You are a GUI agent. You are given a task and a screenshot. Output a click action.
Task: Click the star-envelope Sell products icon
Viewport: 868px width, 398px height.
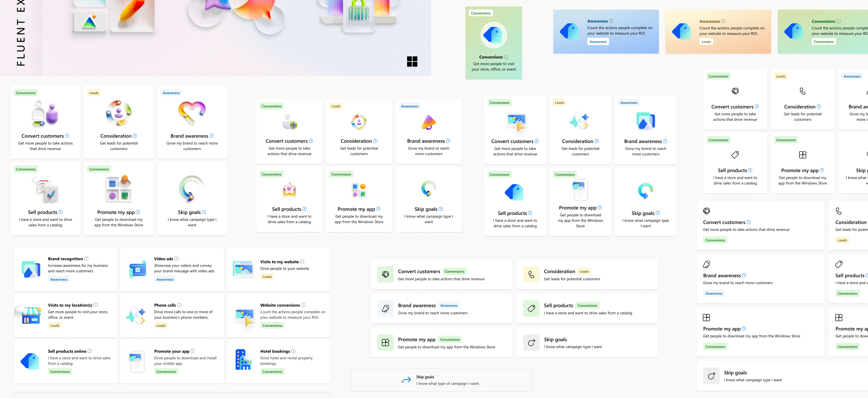[289, 190]
